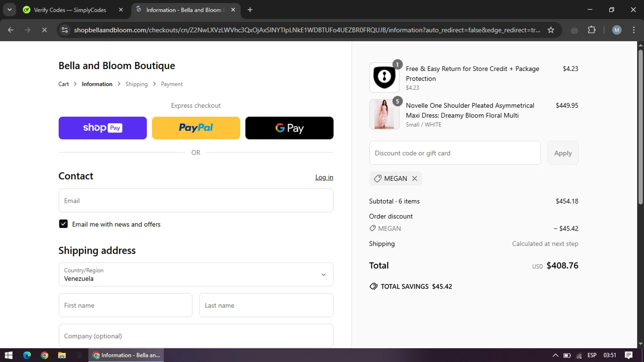The image size is (644, 362).
Task: Click the package protection shield thumbnail
Action: click(x=384, y=78)
